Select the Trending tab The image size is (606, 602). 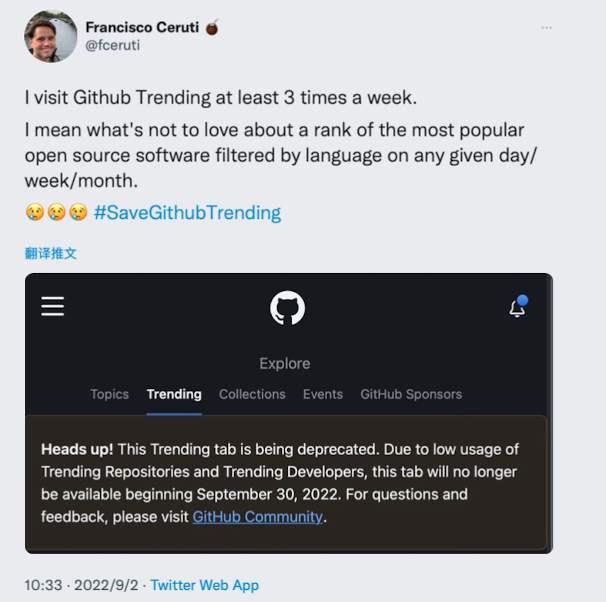point(174,394)
